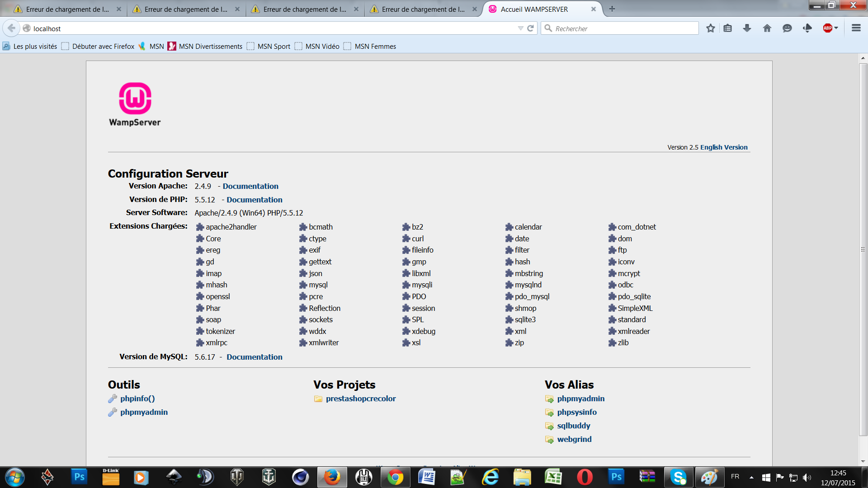Open Excel from the taskbar
This screenshot has height=488, width=868.
[553, 477]
